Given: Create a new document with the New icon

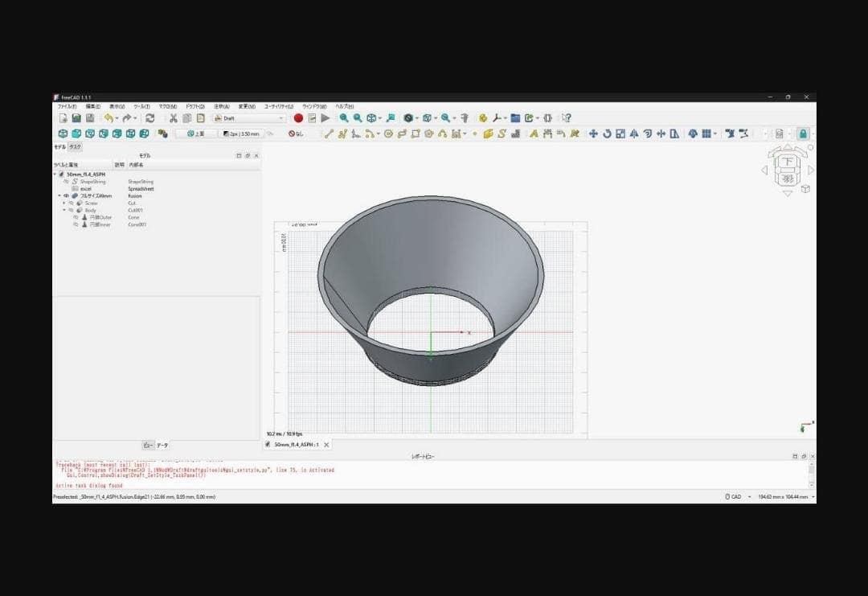Looking at the screenshot, I should coord(63,118).
